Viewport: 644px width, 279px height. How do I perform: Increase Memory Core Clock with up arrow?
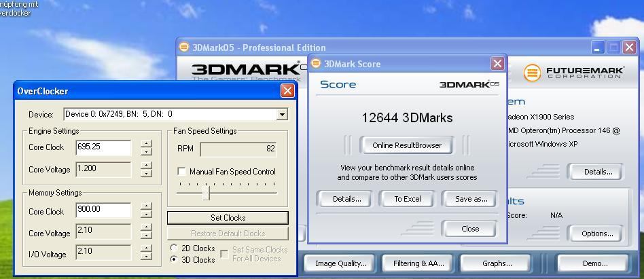[146, 206]
